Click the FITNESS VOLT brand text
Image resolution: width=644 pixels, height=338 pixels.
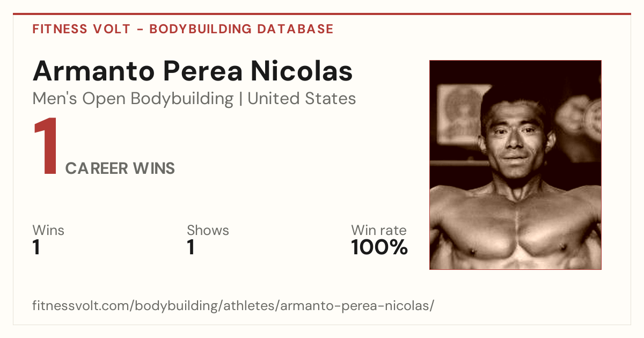[81, 29]
